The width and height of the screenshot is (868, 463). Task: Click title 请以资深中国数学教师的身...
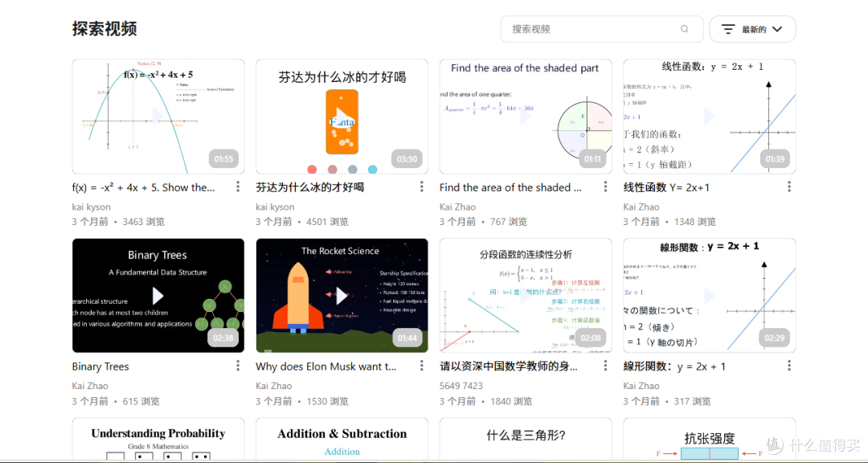pos(509,367)
